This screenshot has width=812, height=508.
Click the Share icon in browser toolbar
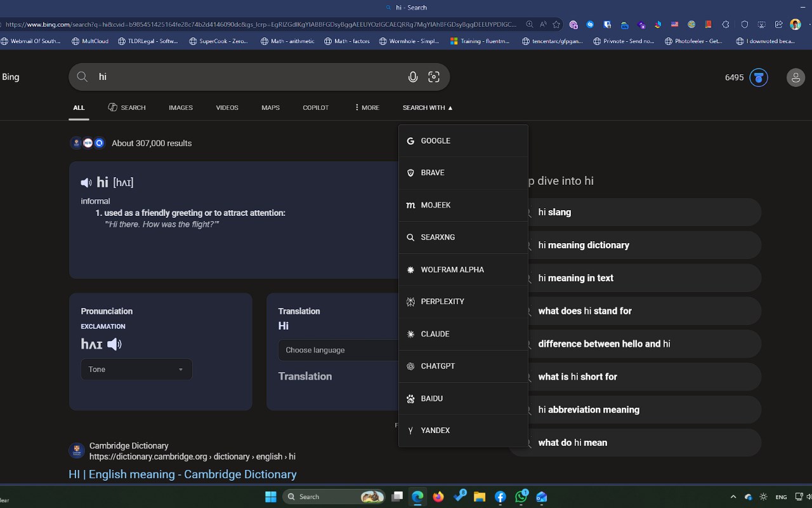(x=778, y=25)
